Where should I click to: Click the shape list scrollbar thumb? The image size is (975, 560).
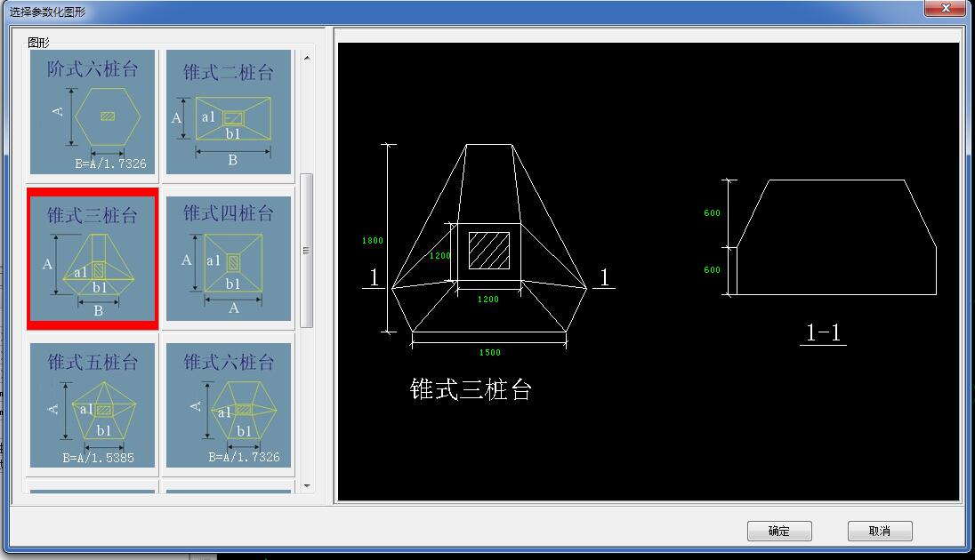click(307, 251)
